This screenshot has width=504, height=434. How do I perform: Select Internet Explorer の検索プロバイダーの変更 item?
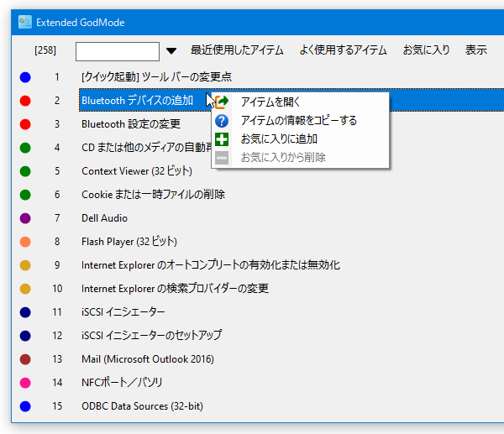coord(176,289)
